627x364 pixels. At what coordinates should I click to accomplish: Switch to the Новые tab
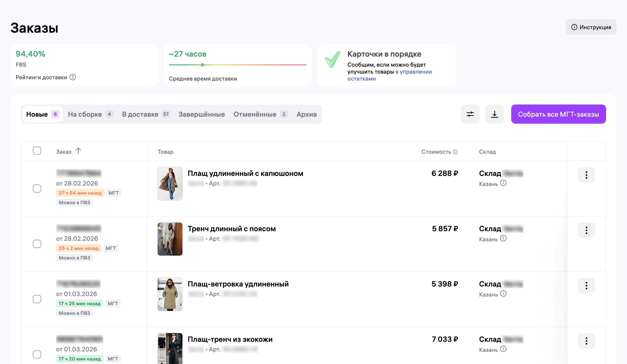coord(42,114)
